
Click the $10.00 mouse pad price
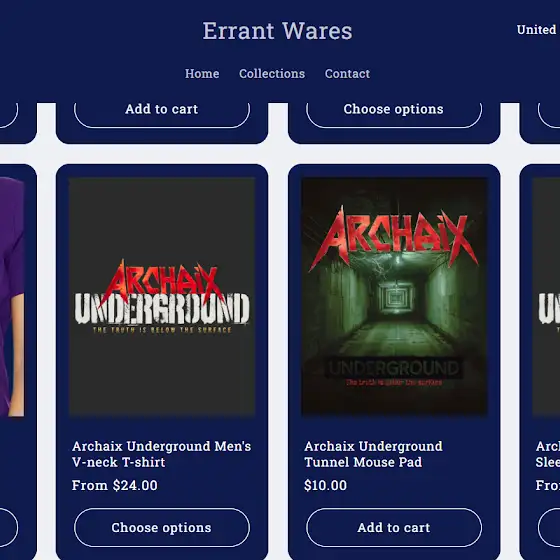pos(325,485)
